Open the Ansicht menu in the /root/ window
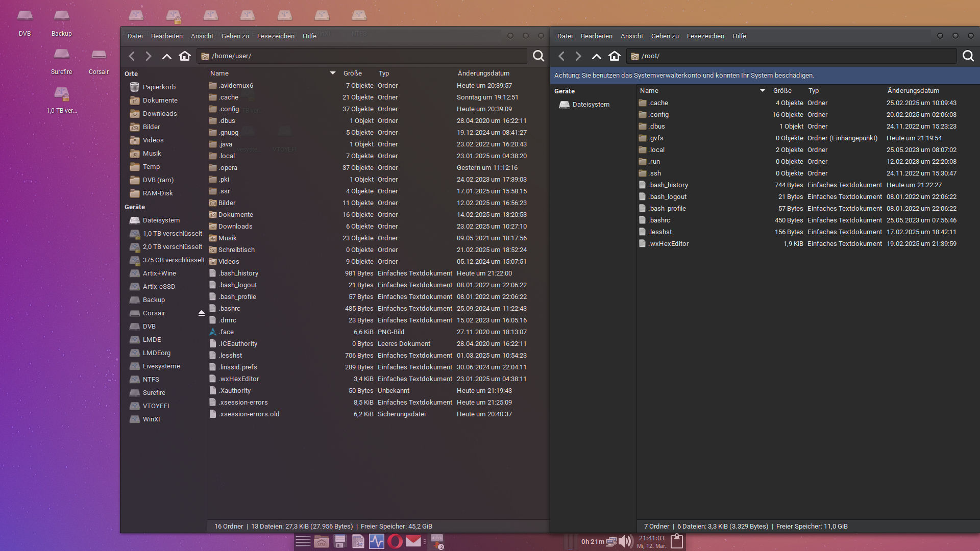The height and width of the screenshot is (551, 980). [631, 36]
